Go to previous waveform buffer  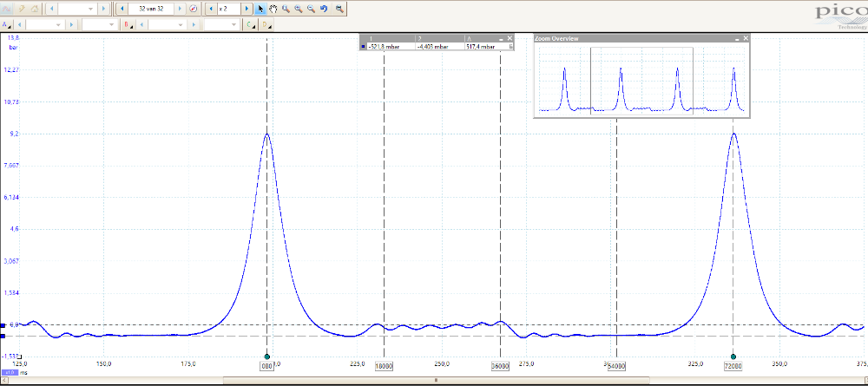click(121, 8)
